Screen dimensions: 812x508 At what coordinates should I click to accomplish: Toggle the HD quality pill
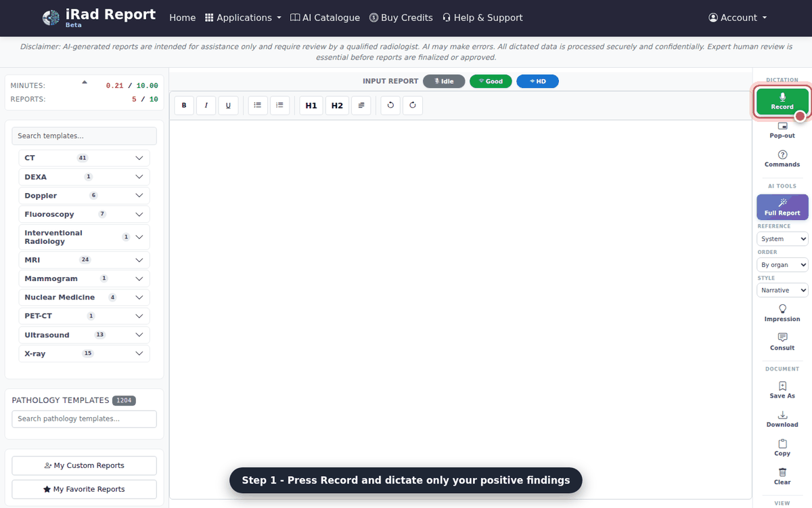pos(537,81)
